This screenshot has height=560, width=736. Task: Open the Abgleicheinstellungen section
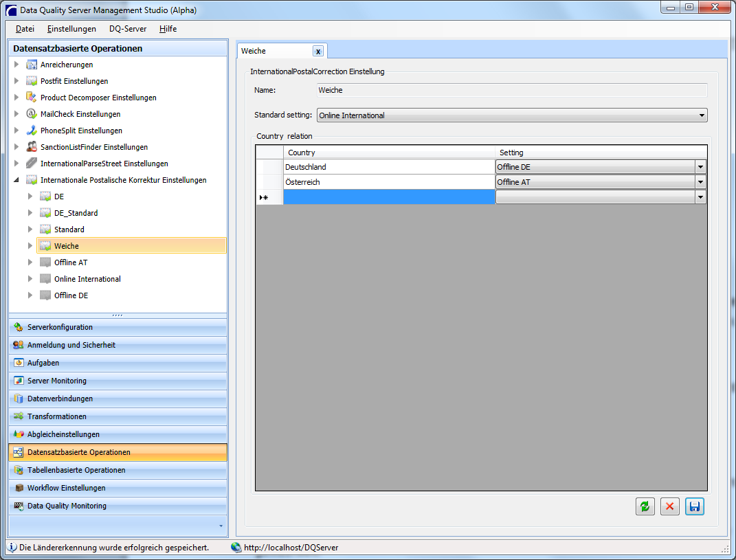tap(118, 434)
